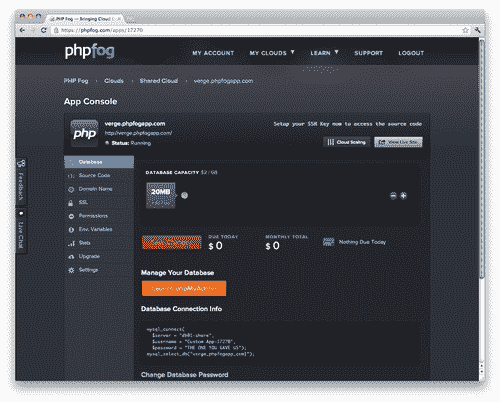Open the Source Code sidebar tab
The height and width of the screenshot is (402, 500).
(99, 175)
